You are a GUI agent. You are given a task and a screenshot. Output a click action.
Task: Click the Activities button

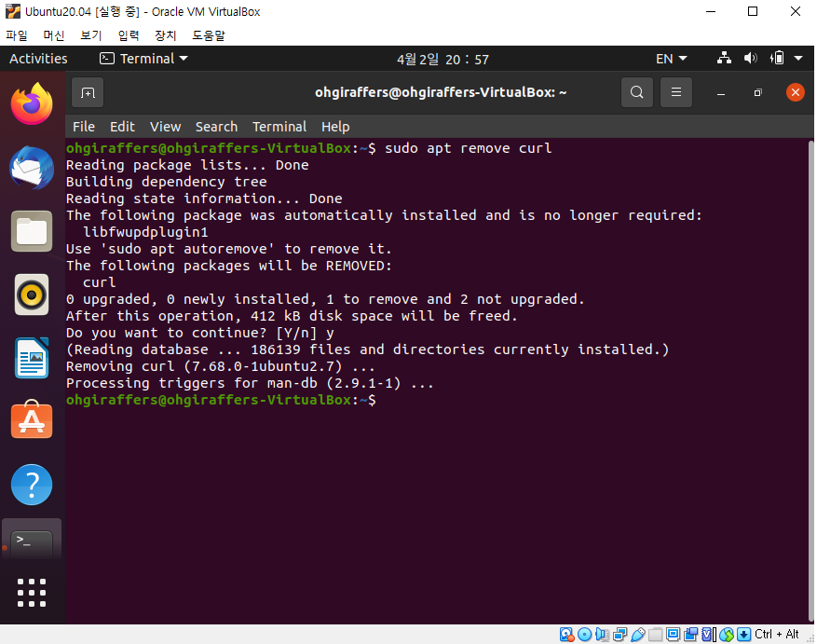[38, 59]
